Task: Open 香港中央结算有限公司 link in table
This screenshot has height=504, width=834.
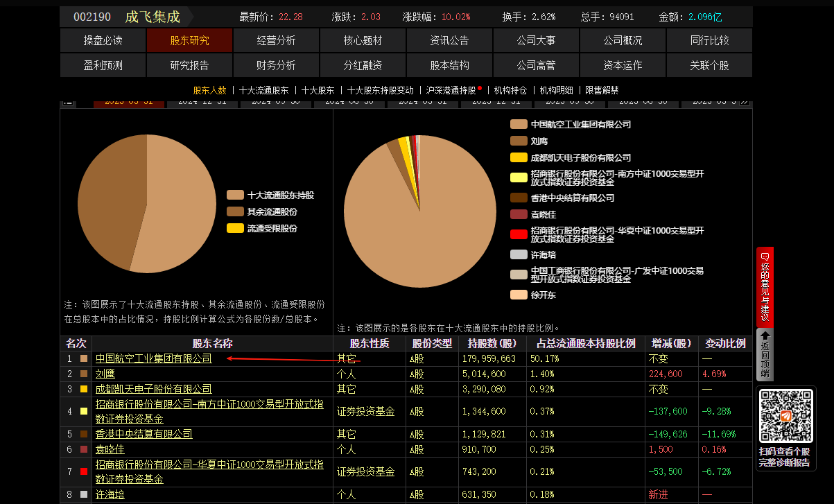Action: pos(144,434)
